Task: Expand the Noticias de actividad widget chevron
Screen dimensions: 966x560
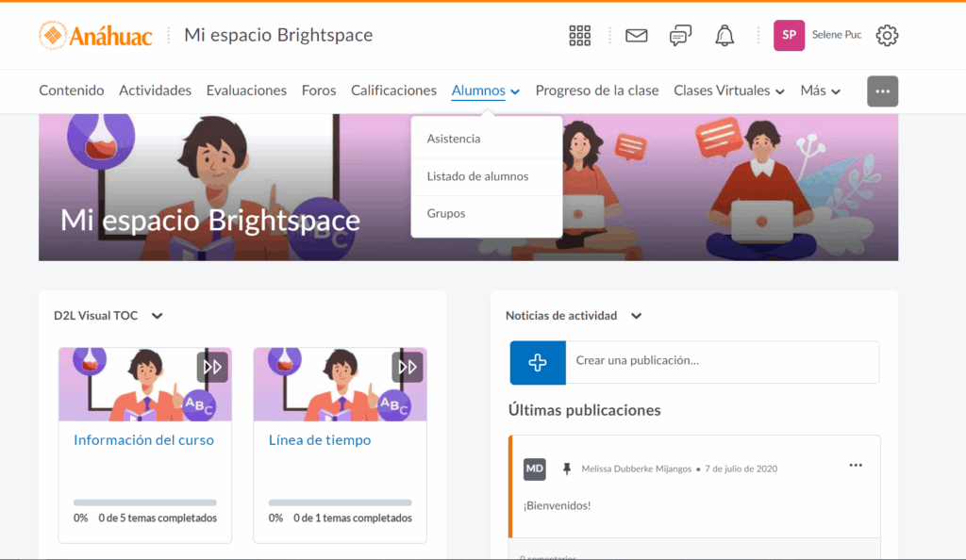Action: click(637, 316)
